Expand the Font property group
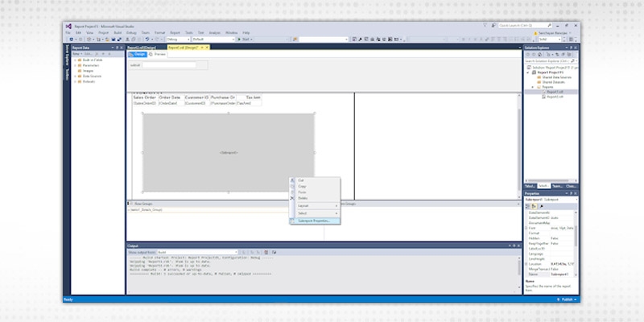 coord(526,229)
